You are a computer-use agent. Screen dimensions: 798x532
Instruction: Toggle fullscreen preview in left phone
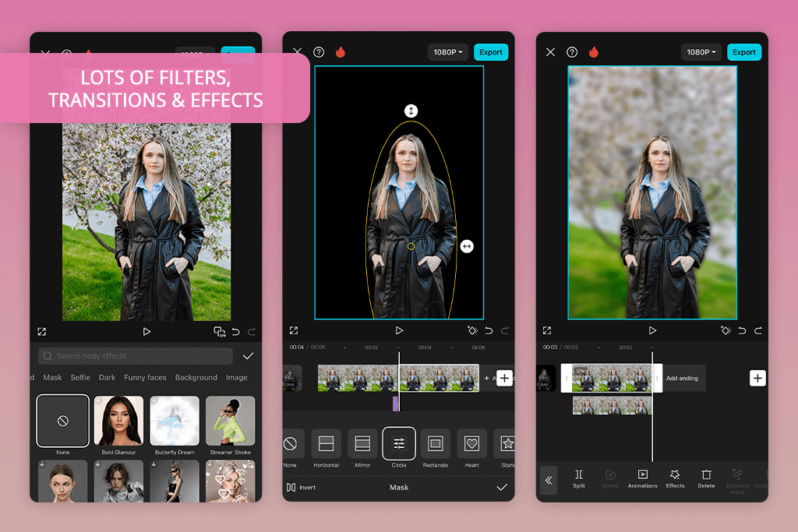click(x=42, y=332)
